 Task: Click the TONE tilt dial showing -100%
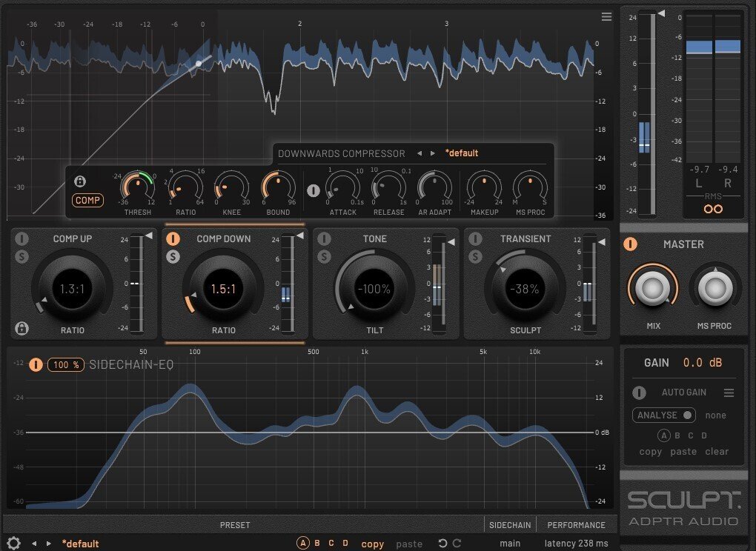coord(374,289)
